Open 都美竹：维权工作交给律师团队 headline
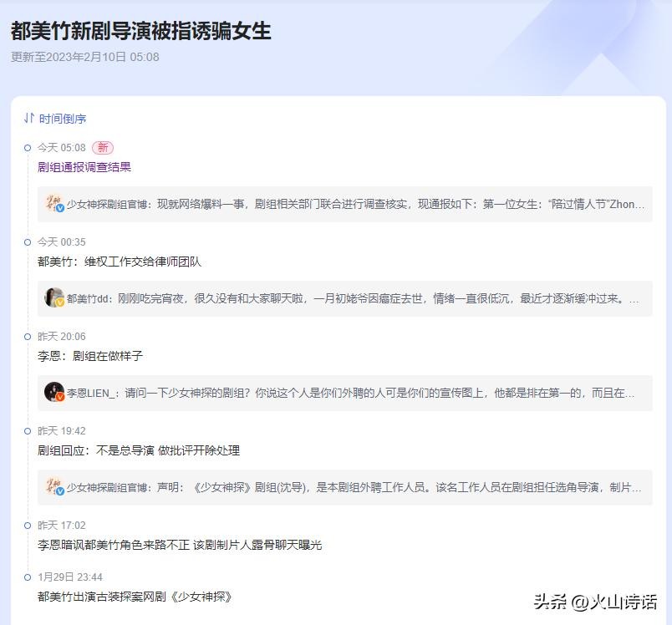The height and width of the screenshot is (625, 672). pos(120,262)
